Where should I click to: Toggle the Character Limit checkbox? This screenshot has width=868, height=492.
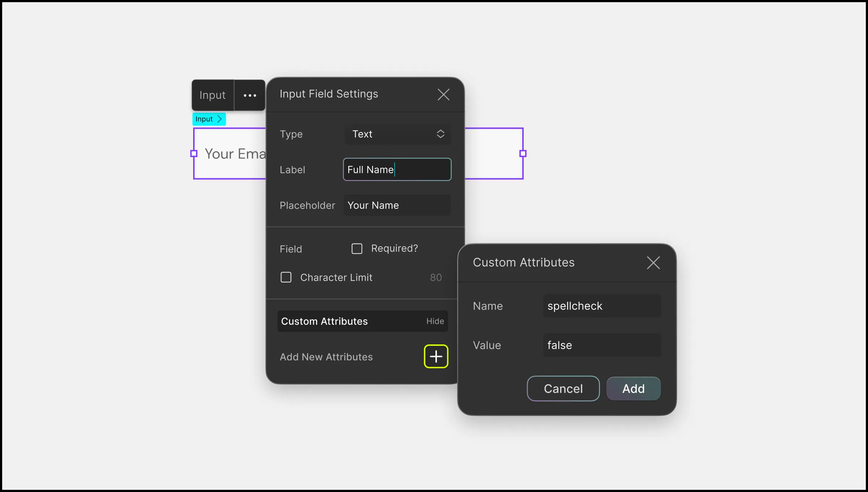[x=286, y=277]
